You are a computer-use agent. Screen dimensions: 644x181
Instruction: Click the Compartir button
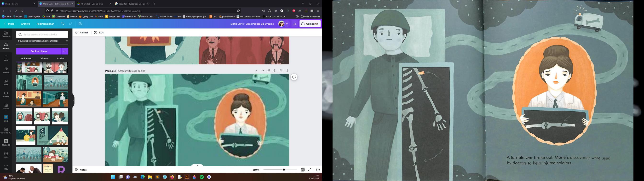(310, 24)
